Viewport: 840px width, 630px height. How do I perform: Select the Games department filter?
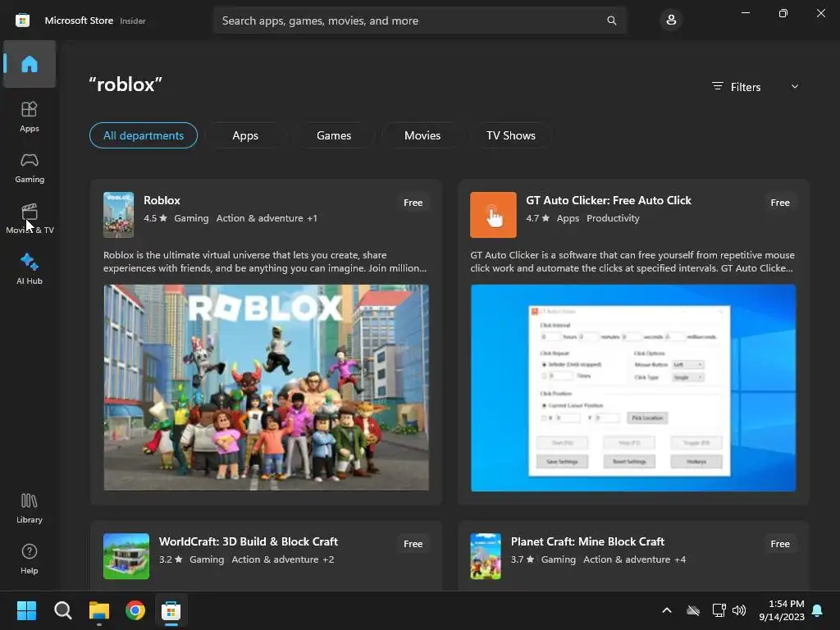click(334, 135)
